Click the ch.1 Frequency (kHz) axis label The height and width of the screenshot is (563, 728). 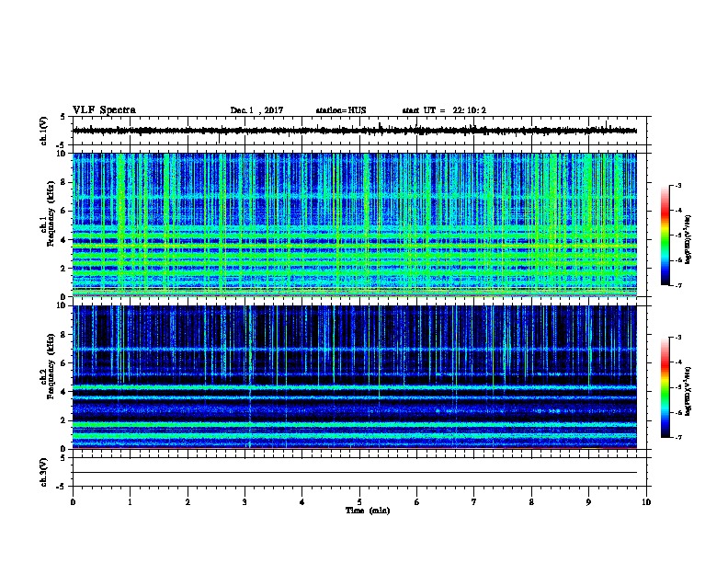coord(47,214)
